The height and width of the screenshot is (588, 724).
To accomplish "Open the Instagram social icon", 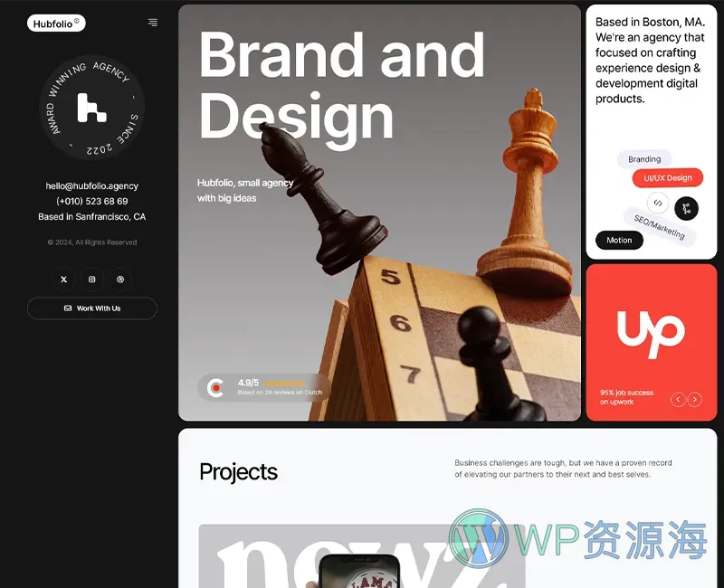I will [x=91, y=280].
